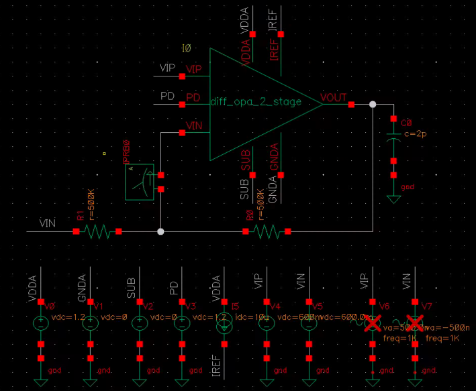The height and width of the screenshot is (392, 476).
Task: Click the junction dot on output wire
Action: tap(373, 105)
